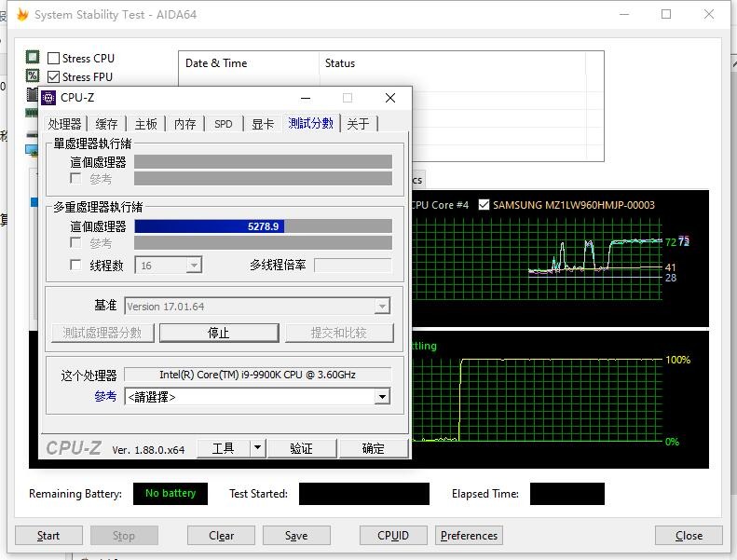Open the 參考 <請選擇> reference processor dropdown
Image resolution: width=737 pixels, height=560 pixels.
click(382, 397)
